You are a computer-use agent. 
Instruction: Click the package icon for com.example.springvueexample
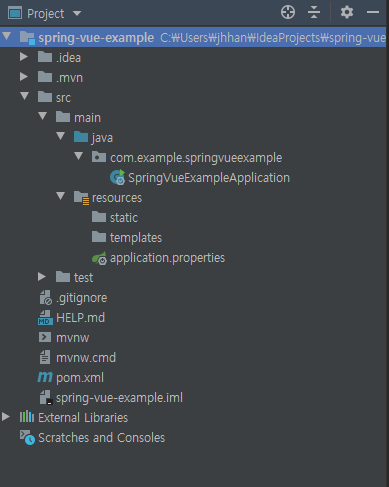(x=99, y=157)
